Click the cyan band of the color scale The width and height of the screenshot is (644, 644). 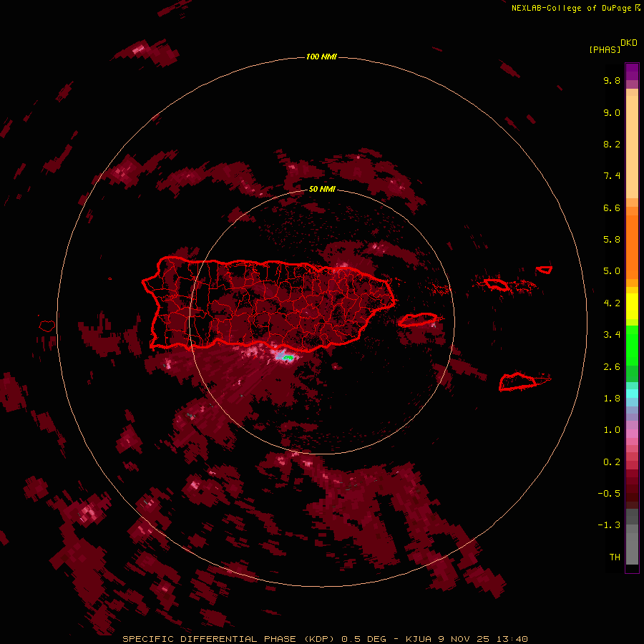tap(632, 394)
